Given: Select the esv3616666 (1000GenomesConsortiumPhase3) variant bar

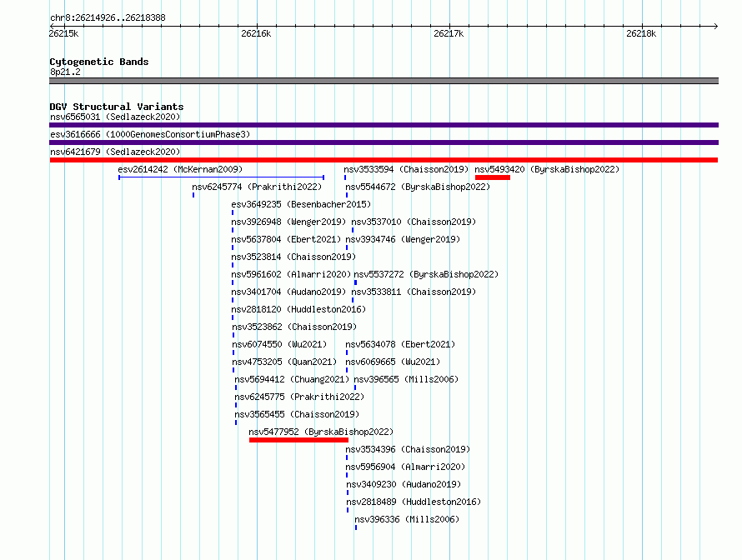Looking at the screenshot, I should click(384, 142).
